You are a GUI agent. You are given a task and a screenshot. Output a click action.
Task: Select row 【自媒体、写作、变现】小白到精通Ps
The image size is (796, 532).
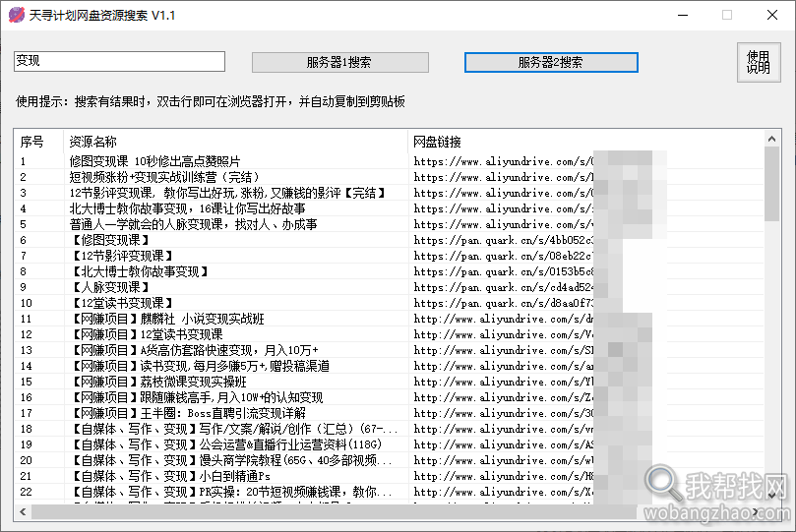pos(390,476)
